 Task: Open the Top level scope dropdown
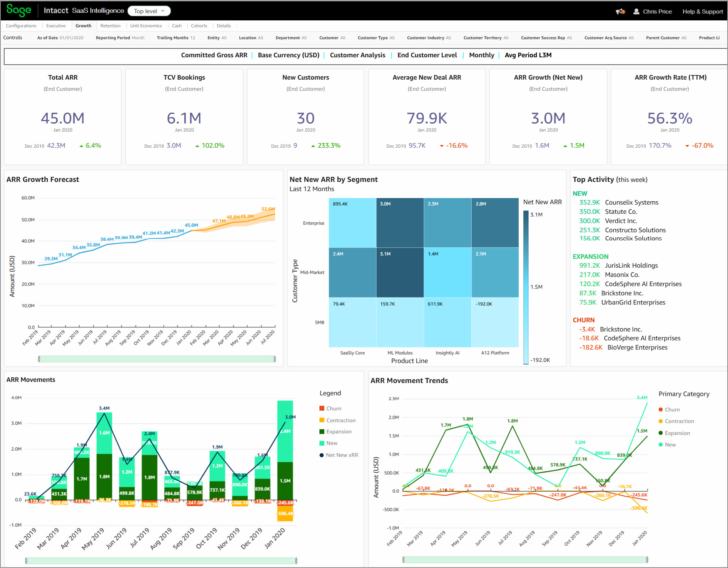point(149,11)
